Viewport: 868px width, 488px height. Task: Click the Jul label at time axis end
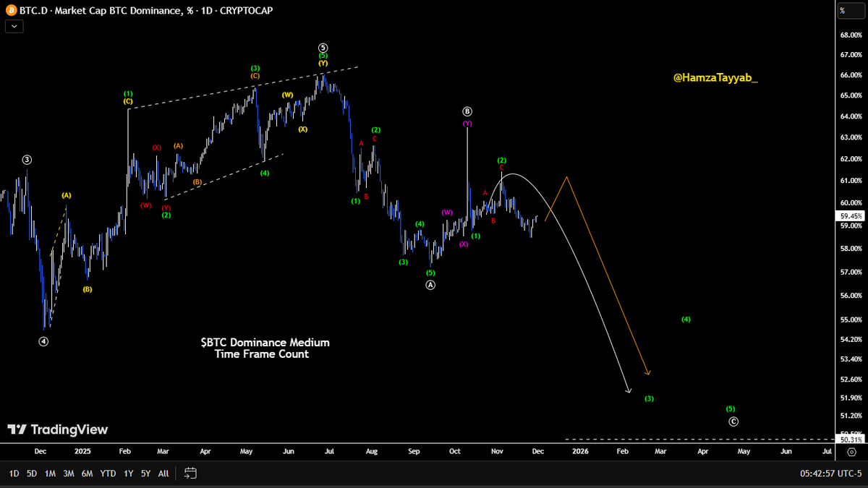[827, 452]
